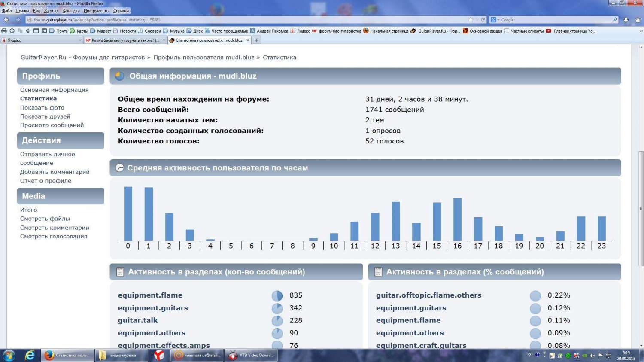Open 'Просмотр сообщений' in the sidebar
Image resolution: width=644 pixels, height=362 pixels.
(x=52, y=125)
